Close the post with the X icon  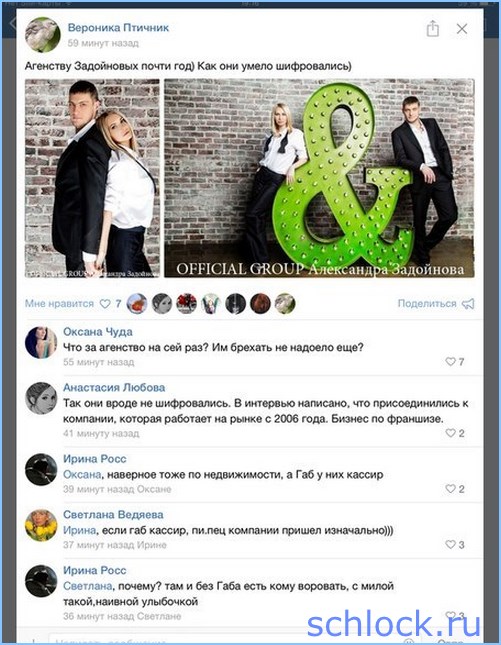click(x=462, y=28)
